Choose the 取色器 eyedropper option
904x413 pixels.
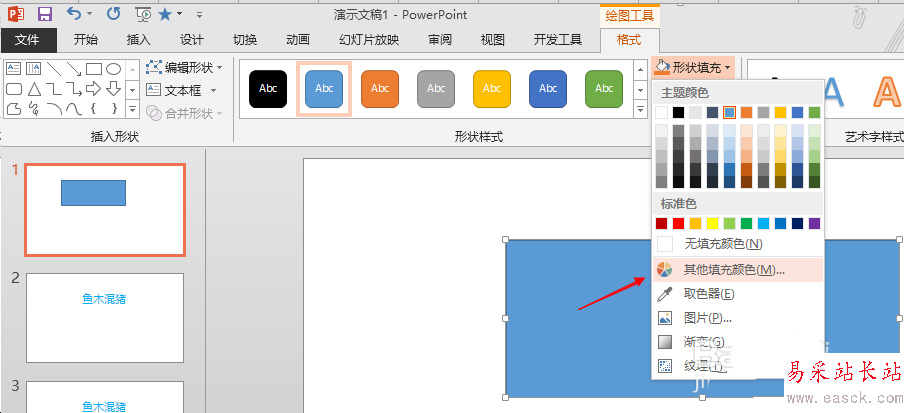click(737, 294)
